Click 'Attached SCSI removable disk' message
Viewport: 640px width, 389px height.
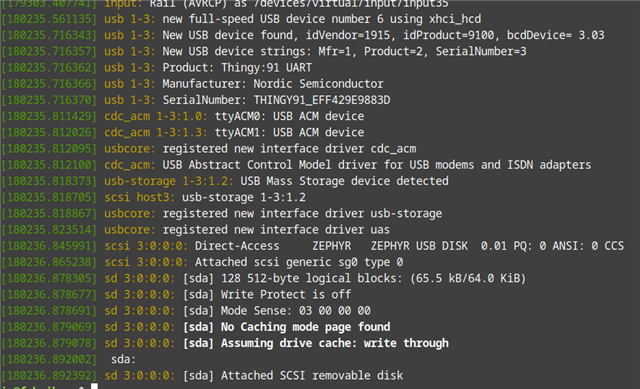point(312,376)
